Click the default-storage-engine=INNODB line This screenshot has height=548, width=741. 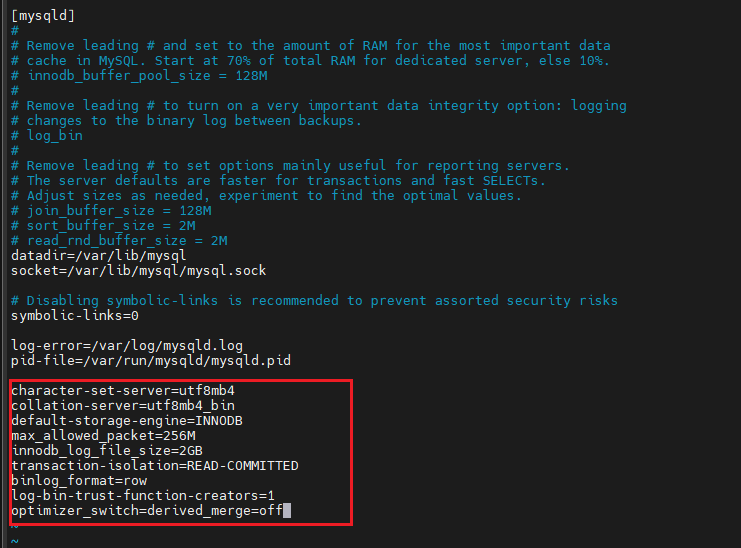(x=127, y=421)
